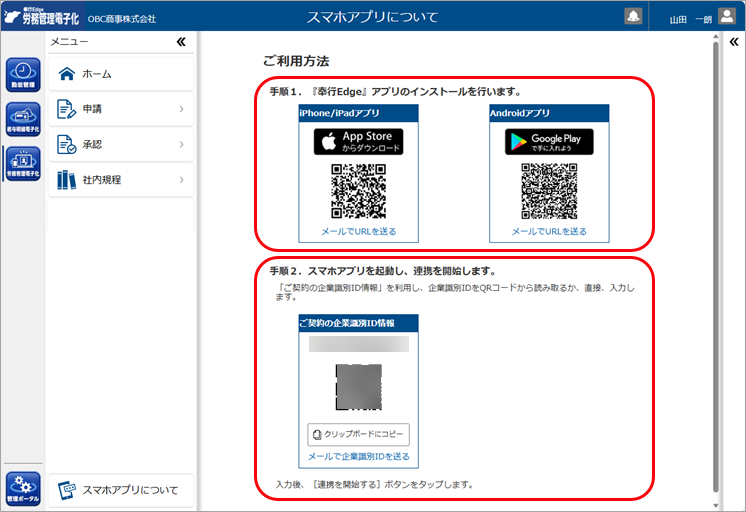Click the 労務管理電子化 logo in header
Image resolution: width=746 pixels, height=512 pixels.
coord(41,16)
